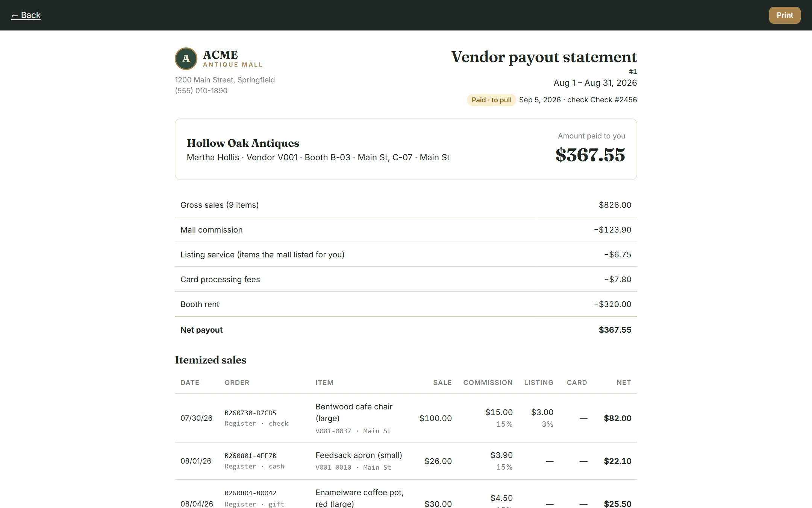Click the 'Itemized sales' section heading
The width and height of the screenshot is (812, 508).
coord(211,360)
